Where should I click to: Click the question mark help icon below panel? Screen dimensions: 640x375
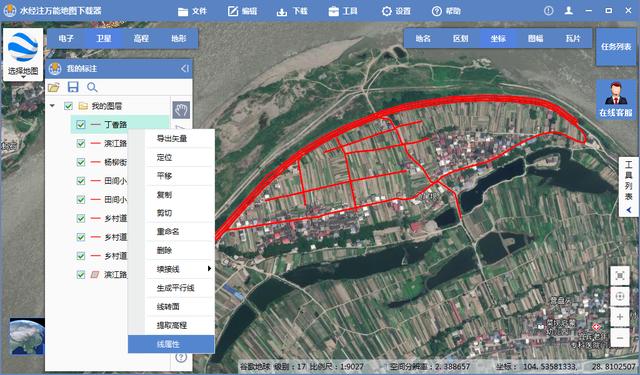[x=181, y=357]
